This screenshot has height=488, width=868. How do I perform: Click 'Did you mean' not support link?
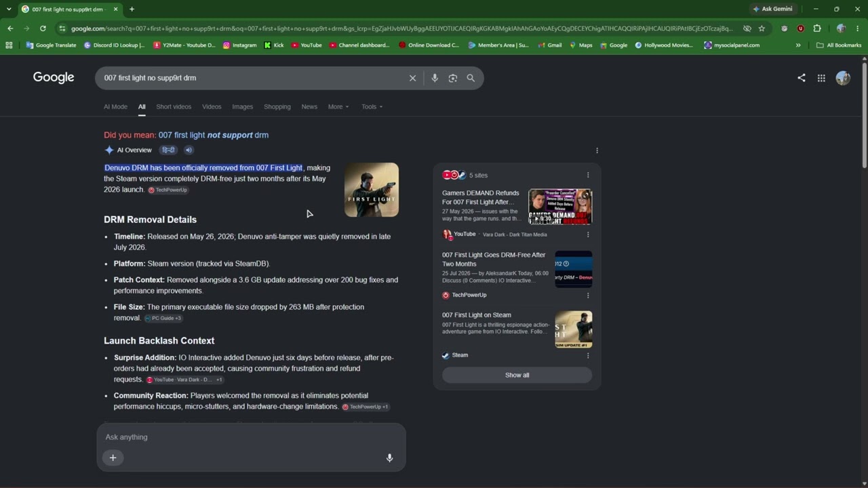pos(214,135)
